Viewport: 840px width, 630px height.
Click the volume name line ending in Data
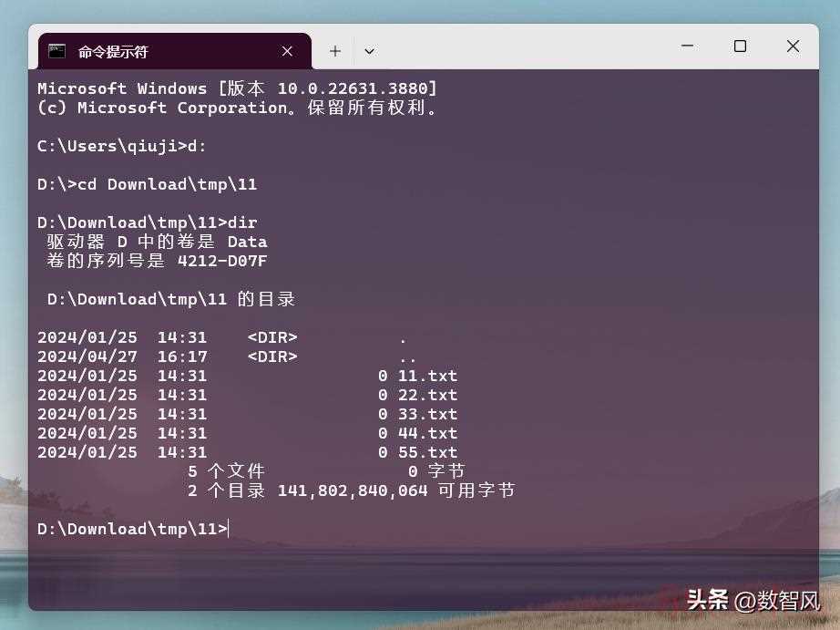pyautogui.click(x=157, y=242)
